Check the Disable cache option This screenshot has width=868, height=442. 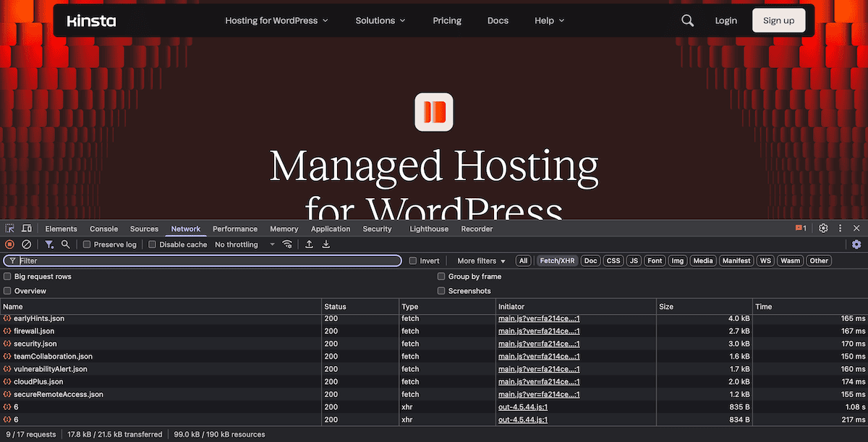point(153,245)
